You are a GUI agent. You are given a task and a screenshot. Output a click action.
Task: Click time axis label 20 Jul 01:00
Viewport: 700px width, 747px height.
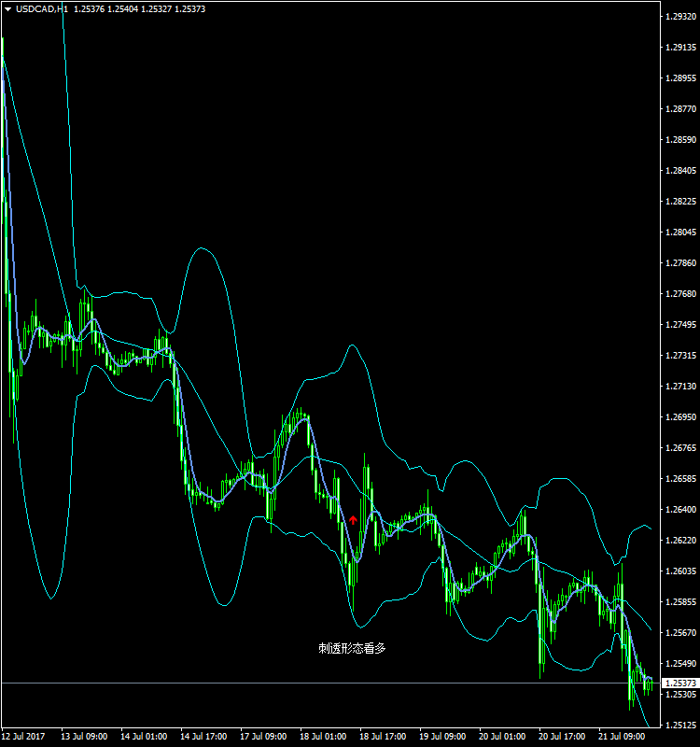502,737
